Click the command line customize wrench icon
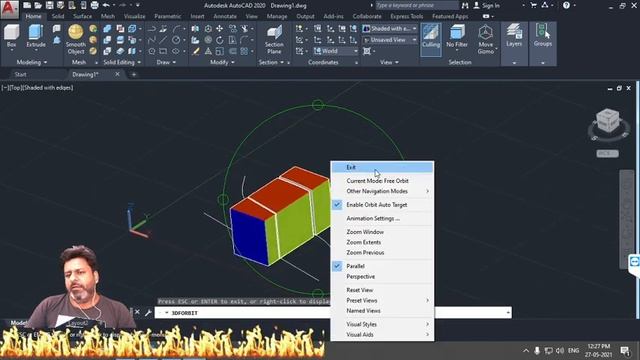Viewport: 640px width, 360px height. tap(148, 313)
